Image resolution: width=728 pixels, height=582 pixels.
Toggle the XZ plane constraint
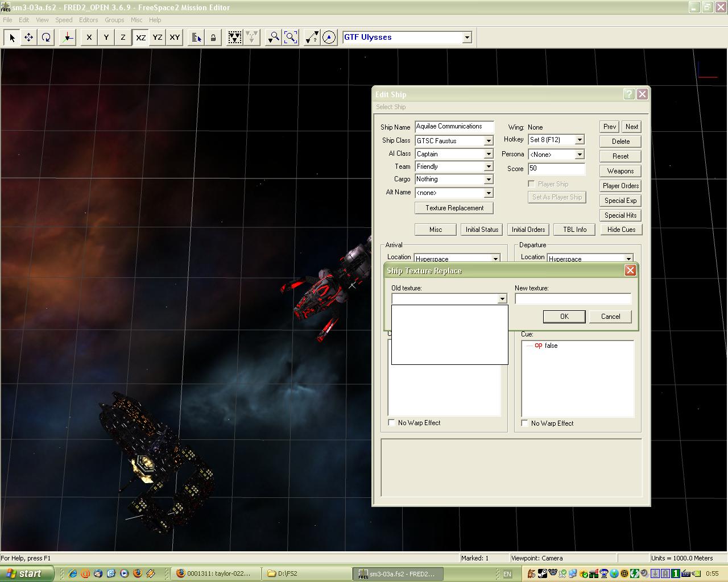140,38
